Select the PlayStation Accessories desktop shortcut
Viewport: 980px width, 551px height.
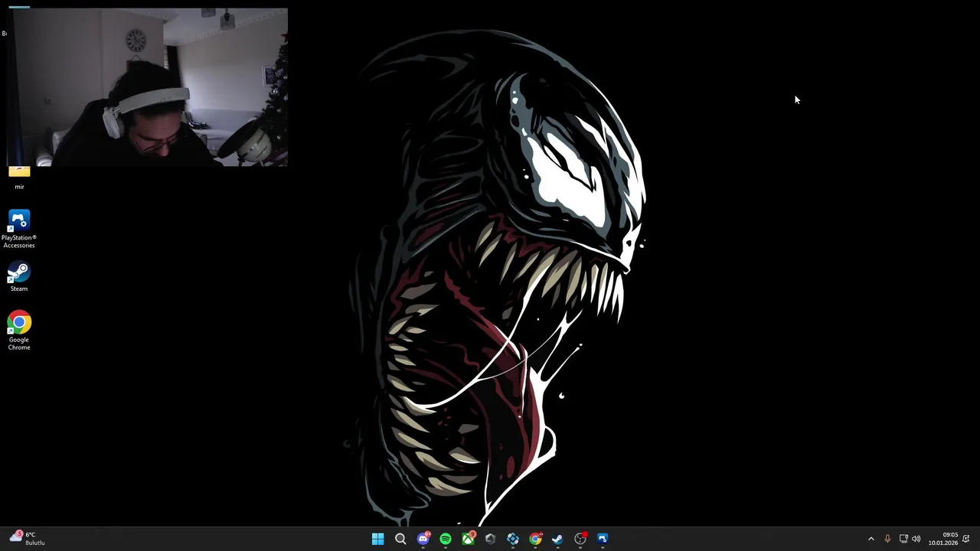pyautogui.click(x=19, y=229)
